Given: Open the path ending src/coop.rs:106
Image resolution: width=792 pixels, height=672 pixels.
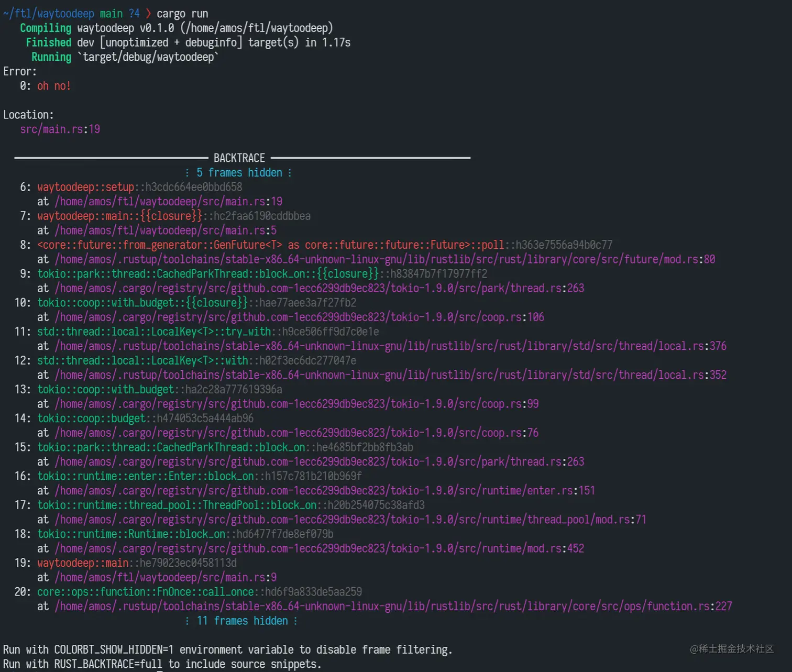Looking at the screenshot, I should [300, 317].
